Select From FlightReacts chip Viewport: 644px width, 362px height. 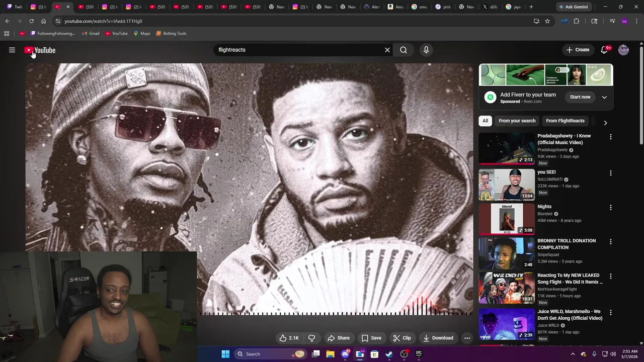(565, 121)
